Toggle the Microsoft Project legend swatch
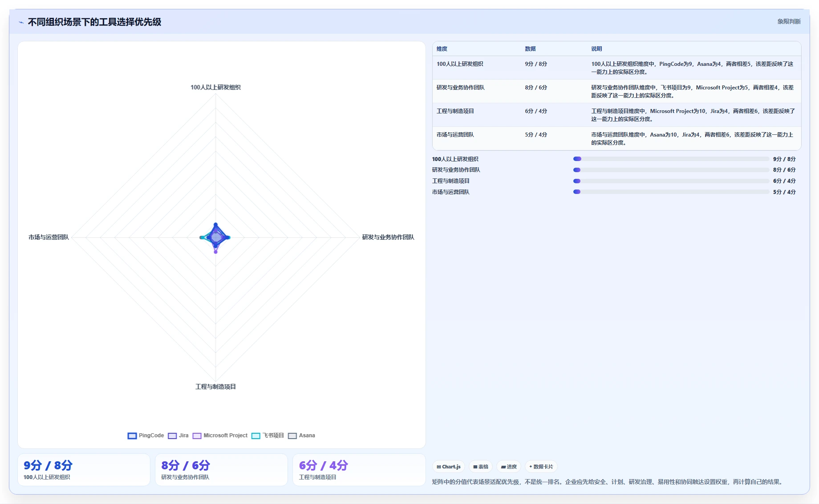Viewport: 819px width, 504px height. [197, 436]
